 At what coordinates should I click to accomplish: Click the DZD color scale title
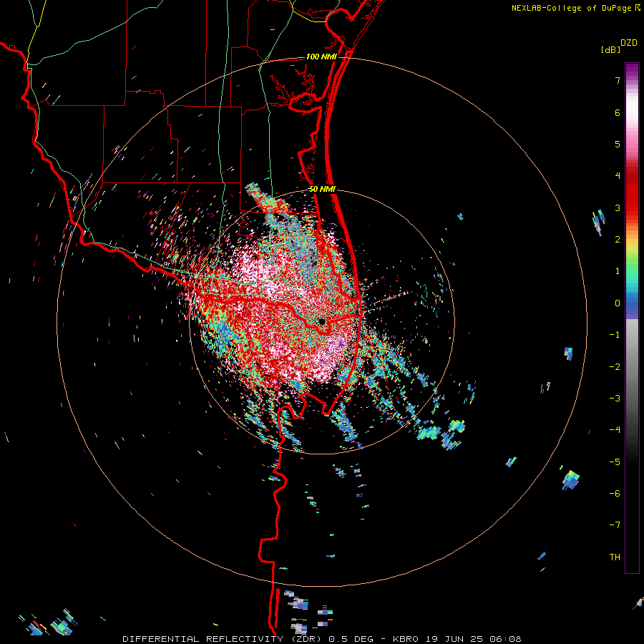coord(629,43)
